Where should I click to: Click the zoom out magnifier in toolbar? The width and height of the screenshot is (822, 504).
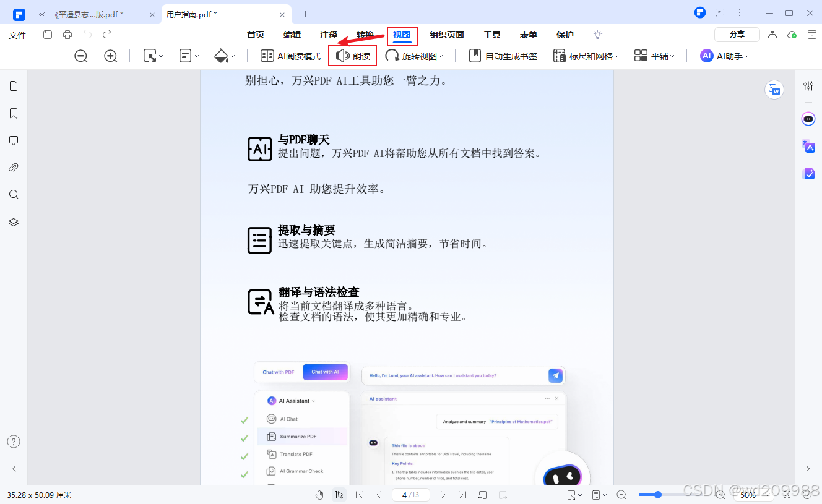tap(81, 56)
